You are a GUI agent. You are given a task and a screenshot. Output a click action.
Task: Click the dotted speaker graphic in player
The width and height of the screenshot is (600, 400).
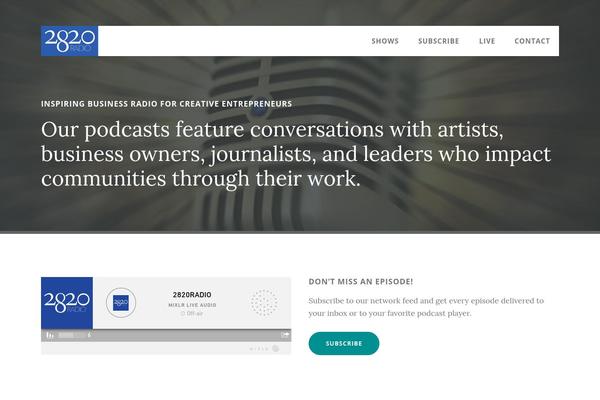click(264, 303)
